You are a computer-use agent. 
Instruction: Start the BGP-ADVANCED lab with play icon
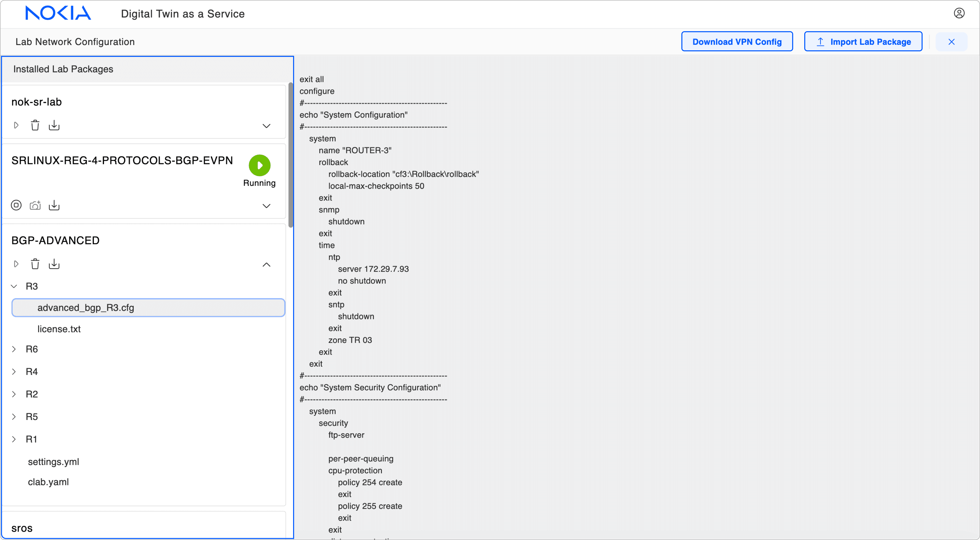[x=16, y=264]
